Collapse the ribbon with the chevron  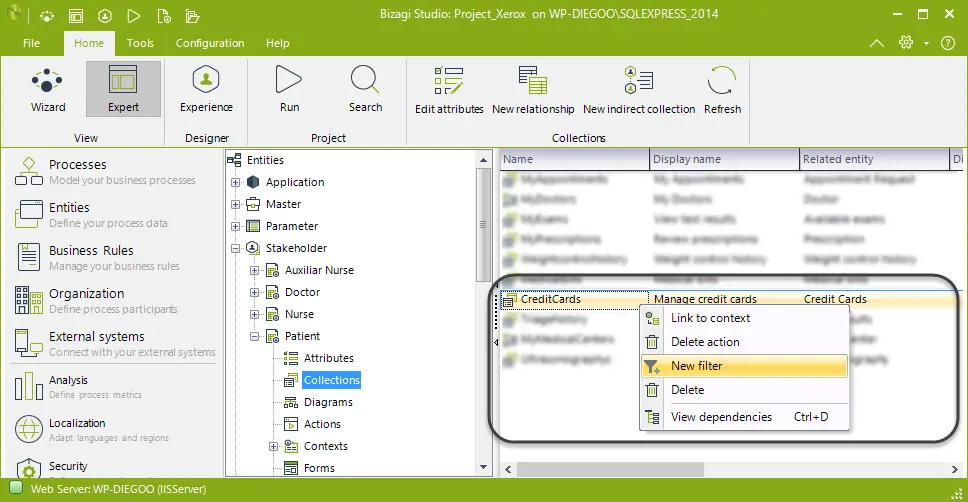(877, 43)
